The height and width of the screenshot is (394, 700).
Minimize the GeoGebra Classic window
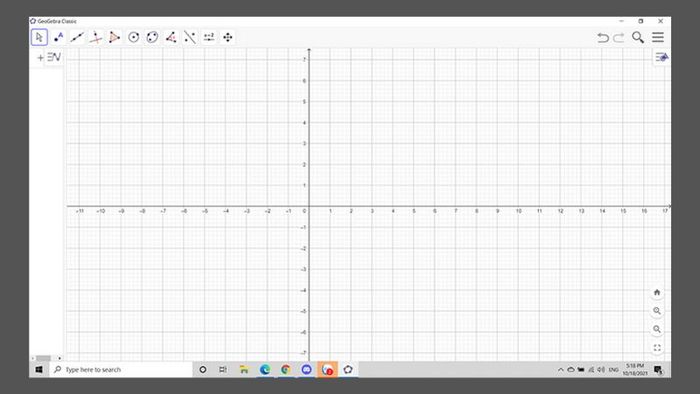621,21
